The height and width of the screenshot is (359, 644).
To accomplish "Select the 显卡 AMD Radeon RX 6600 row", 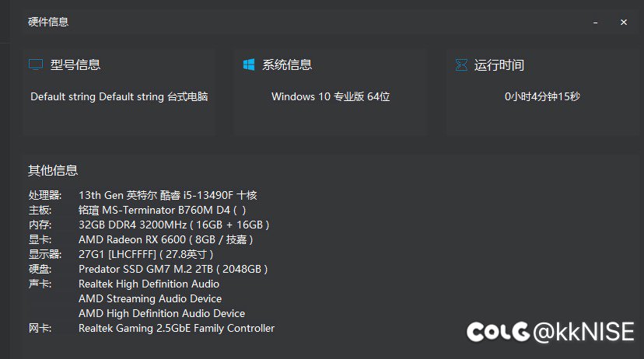I will tap(166, 239).
